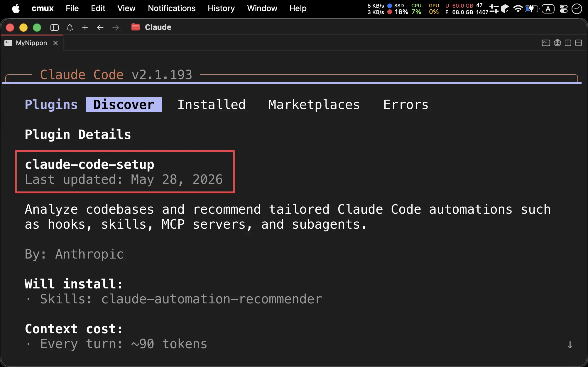Go back with the left arrow

click(x=100, y=28)
